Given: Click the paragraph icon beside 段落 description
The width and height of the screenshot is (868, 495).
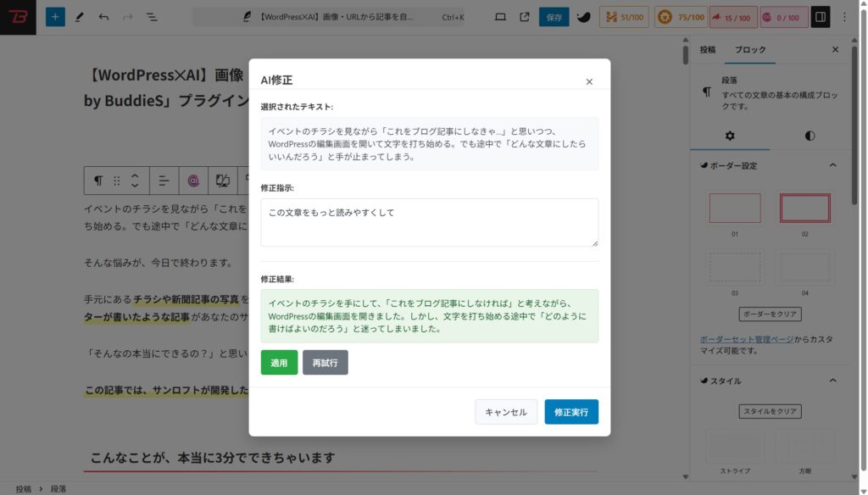Looking at the screenshot, I should pos(707,92).
